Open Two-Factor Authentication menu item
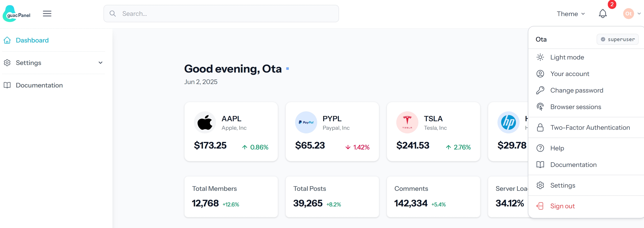644x228 pixels. 586,127
